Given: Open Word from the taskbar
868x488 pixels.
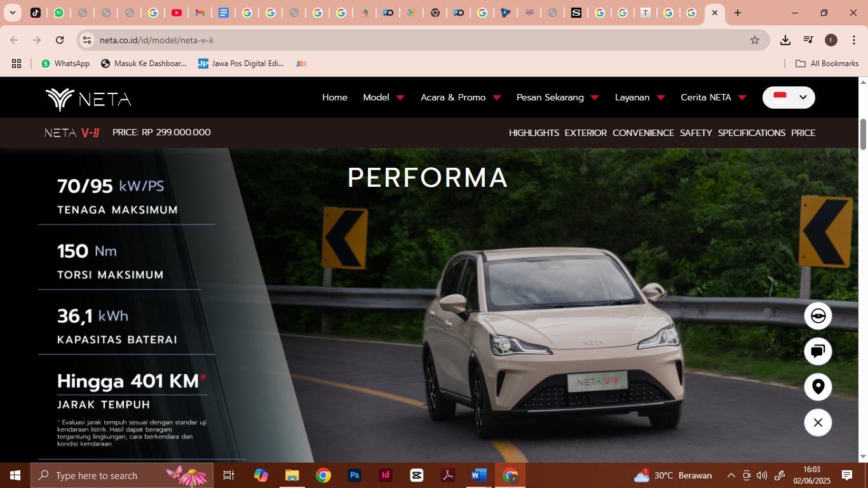Looking at the screenshot, I should 479,475.
